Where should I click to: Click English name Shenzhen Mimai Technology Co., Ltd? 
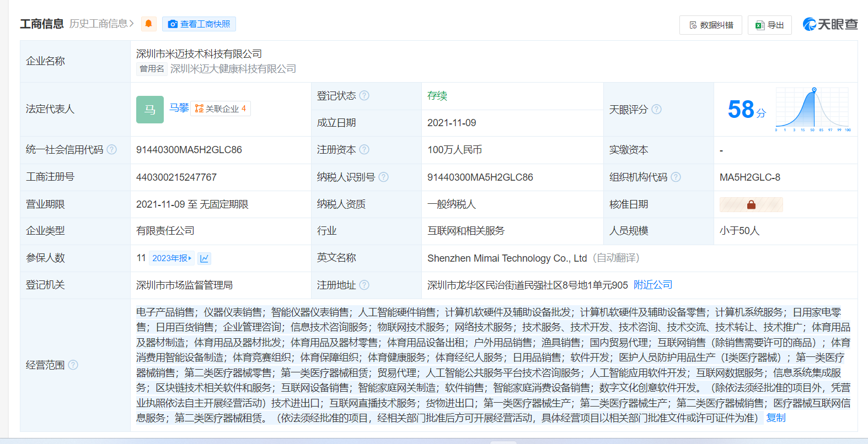point(507,258)
